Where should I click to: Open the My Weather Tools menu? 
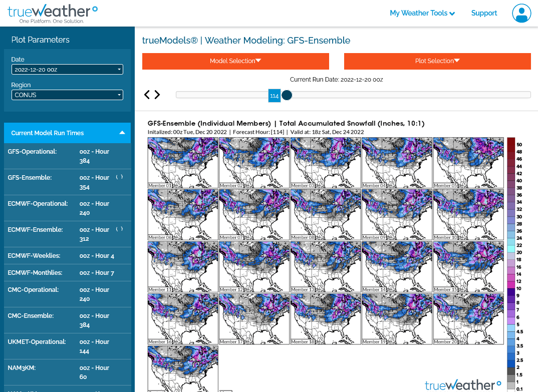[x=422, y=13]
